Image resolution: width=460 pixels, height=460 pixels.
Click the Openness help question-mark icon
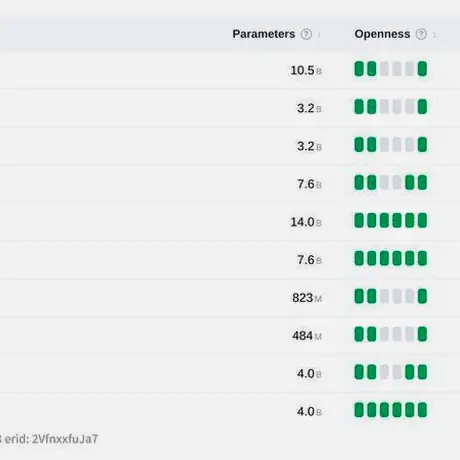421,34
